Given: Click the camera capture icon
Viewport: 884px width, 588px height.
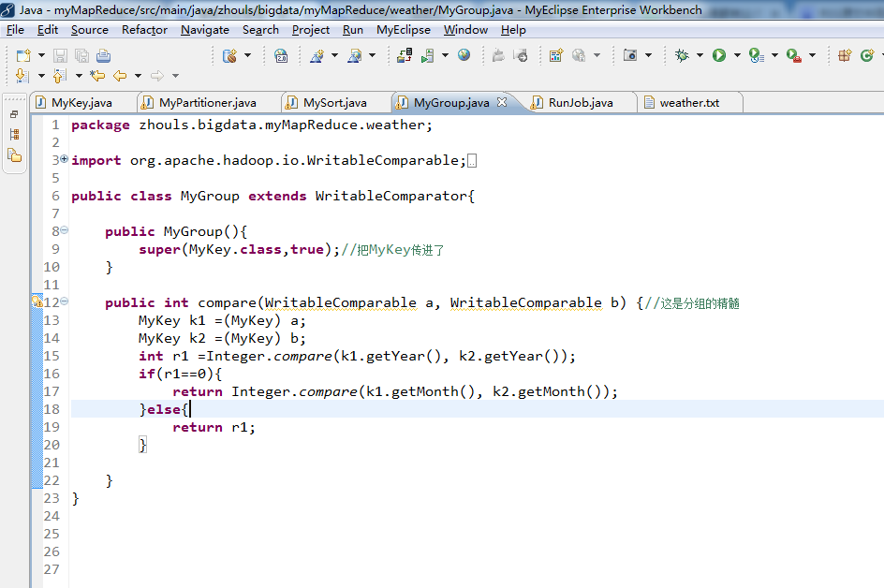Looking at the screenshot, I should pos(630,55).
